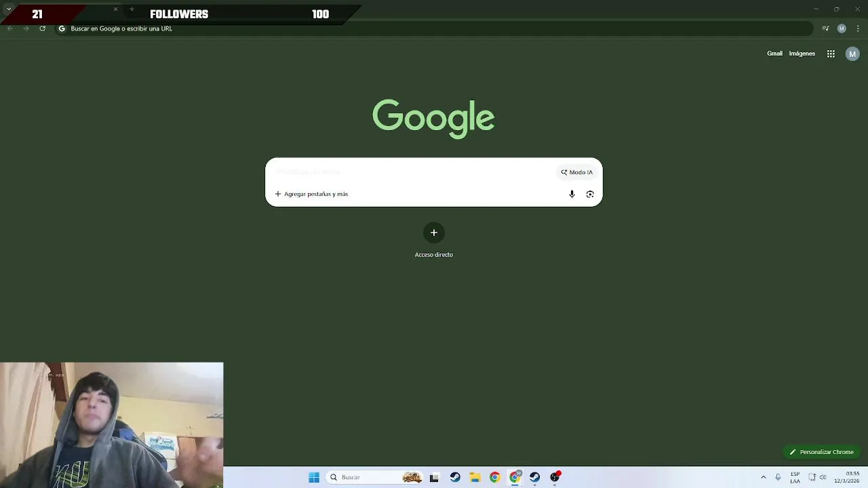Open the Gmail link

[774, 54]
